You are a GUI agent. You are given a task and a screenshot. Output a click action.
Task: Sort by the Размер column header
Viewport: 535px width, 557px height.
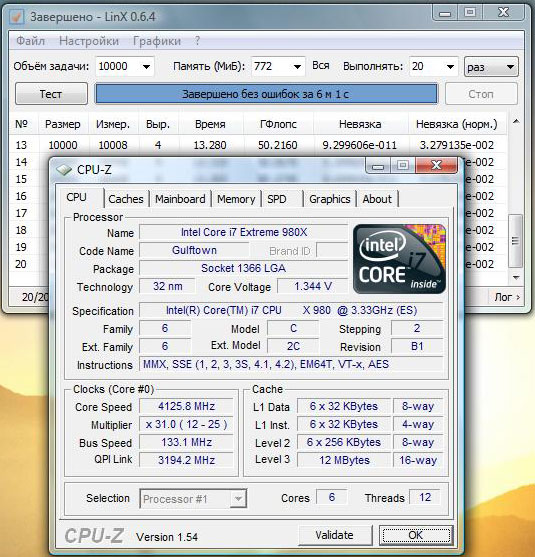coord(63,124)
